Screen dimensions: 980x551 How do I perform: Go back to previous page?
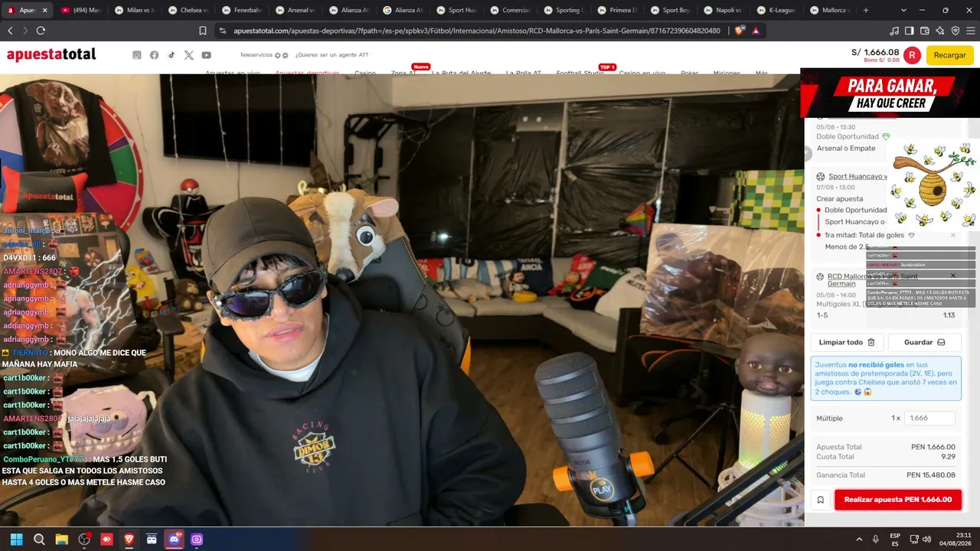(x=10, y=31)
